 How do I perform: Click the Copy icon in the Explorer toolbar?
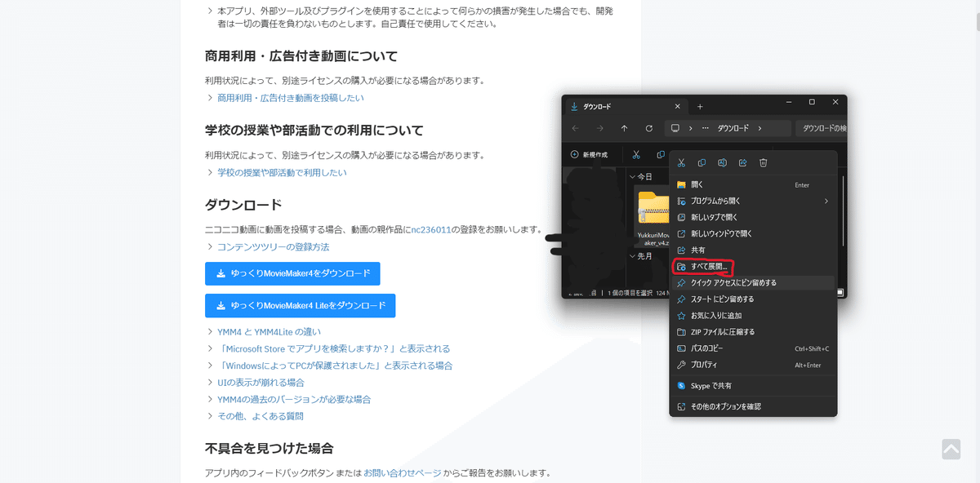pyautogui.click(x=660, y=154)
